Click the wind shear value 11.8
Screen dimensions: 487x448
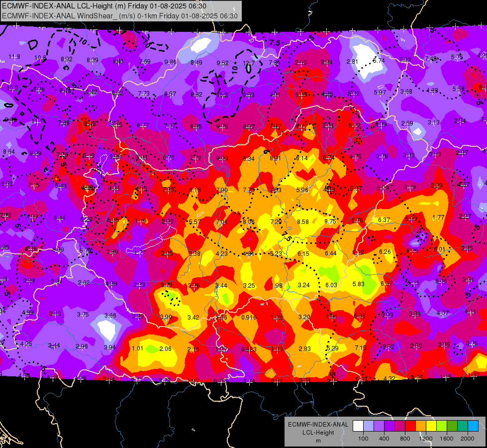point(14,57)
